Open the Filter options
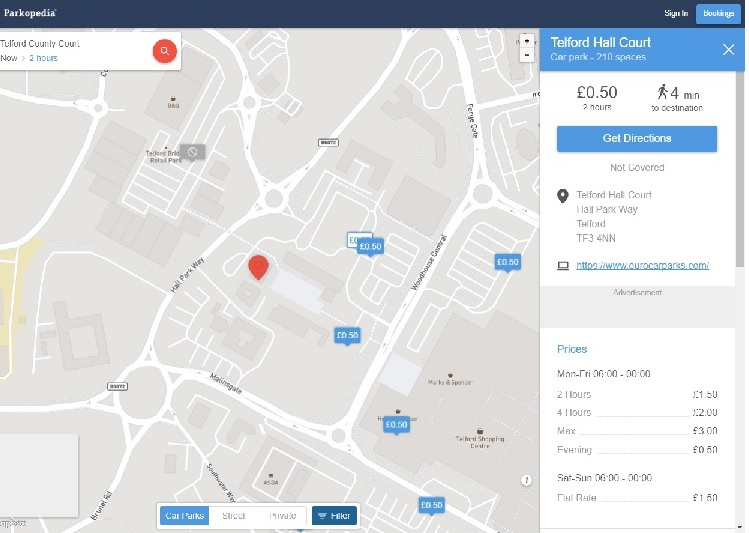 tap(334, 516)
